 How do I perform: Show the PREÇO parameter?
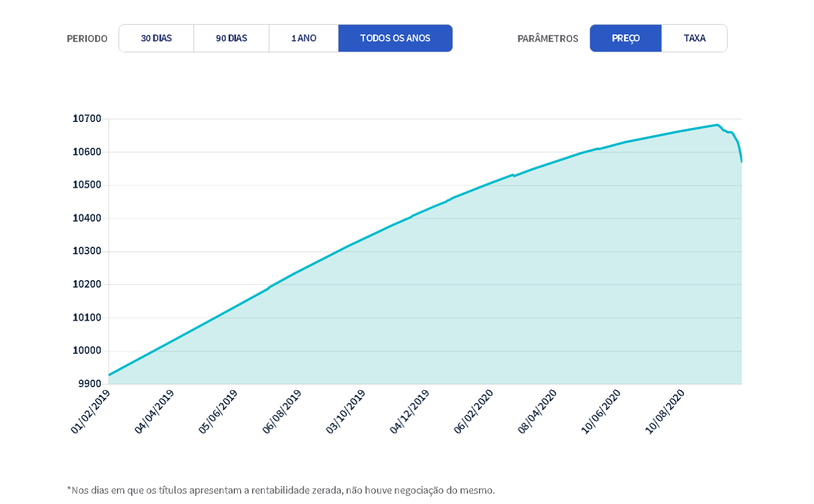(x=626, y=38)
